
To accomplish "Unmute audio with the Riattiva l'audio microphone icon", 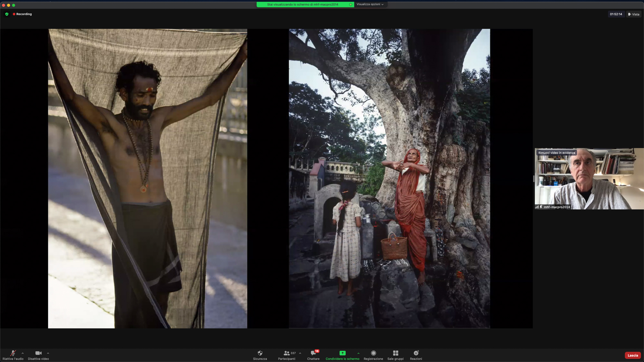I will [x=13, y=353].
